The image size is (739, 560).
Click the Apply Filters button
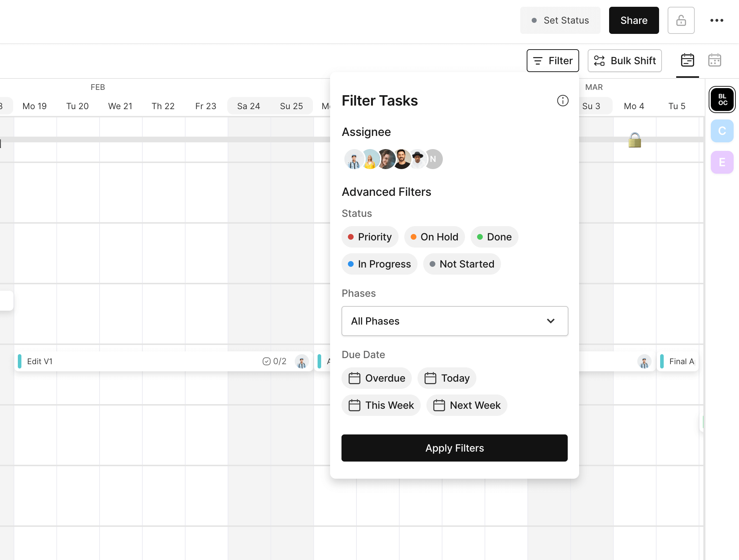click(x=454, y=448)
